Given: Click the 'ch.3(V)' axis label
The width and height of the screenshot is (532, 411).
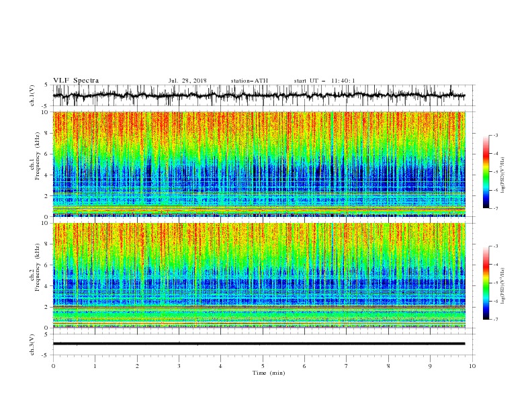Looking at the screenshot, I should tap(32, 345).
